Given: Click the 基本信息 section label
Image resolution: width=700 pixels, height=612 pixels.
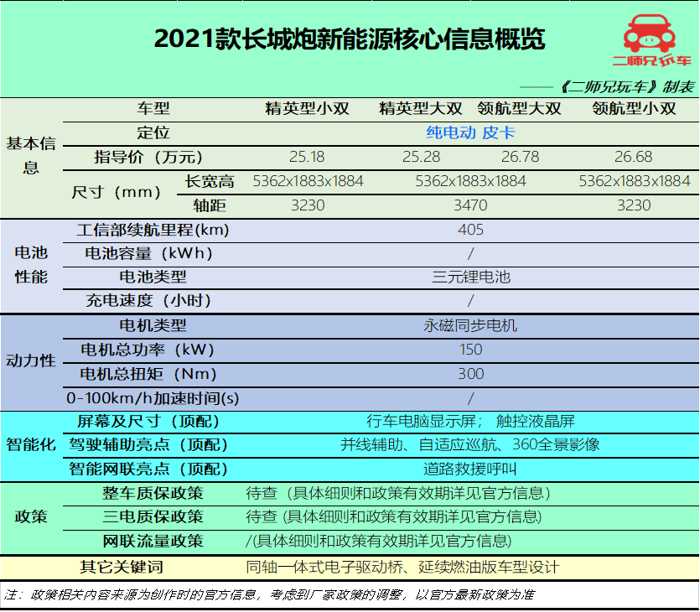Looking at the screenshot, I should [31, 155].
